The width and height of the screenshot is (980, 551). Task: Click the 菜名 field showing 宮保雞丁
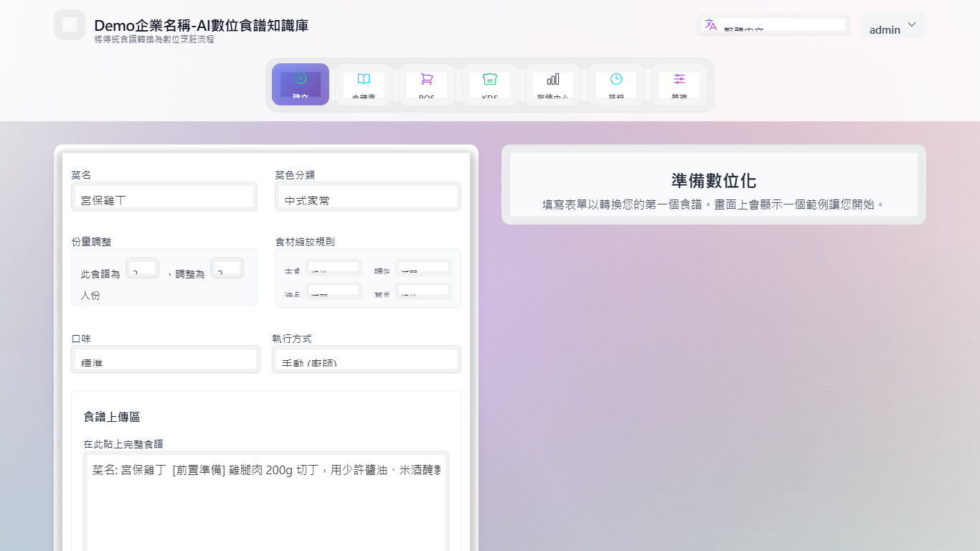164,196
